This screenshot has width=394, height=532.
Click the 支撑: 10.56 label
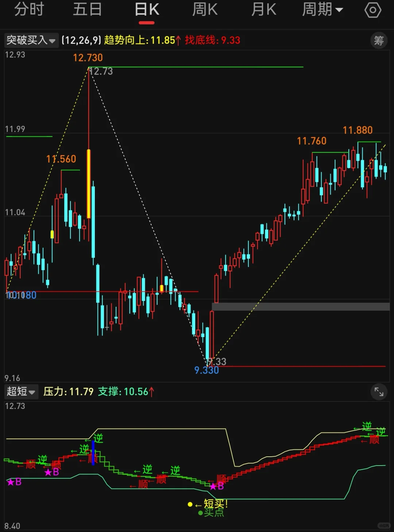coord(126,392)
